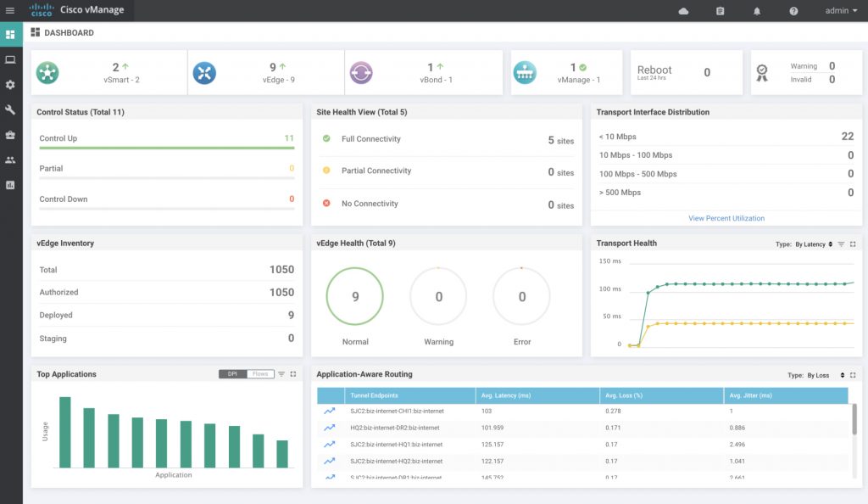The image size is (868, 504).
Task: Click the cloud icon in top bar
Action: (x=684, y=11)
